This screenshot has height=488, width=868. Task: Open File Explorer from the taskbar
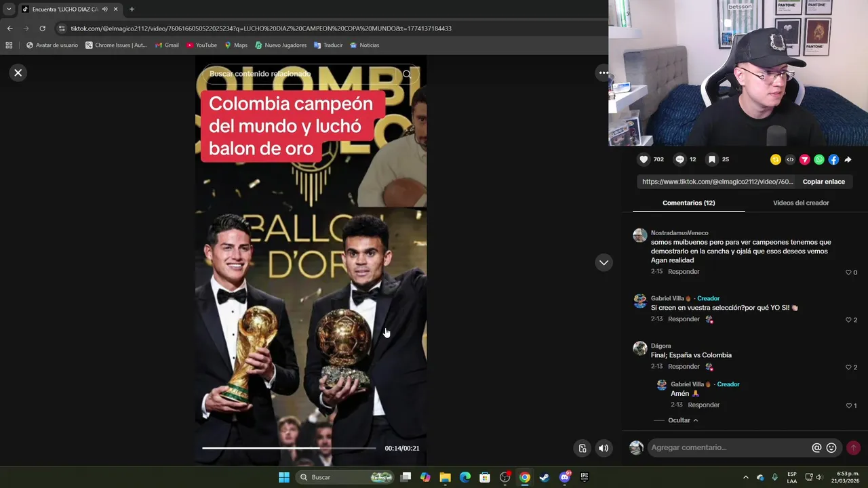tap(445, 477)
